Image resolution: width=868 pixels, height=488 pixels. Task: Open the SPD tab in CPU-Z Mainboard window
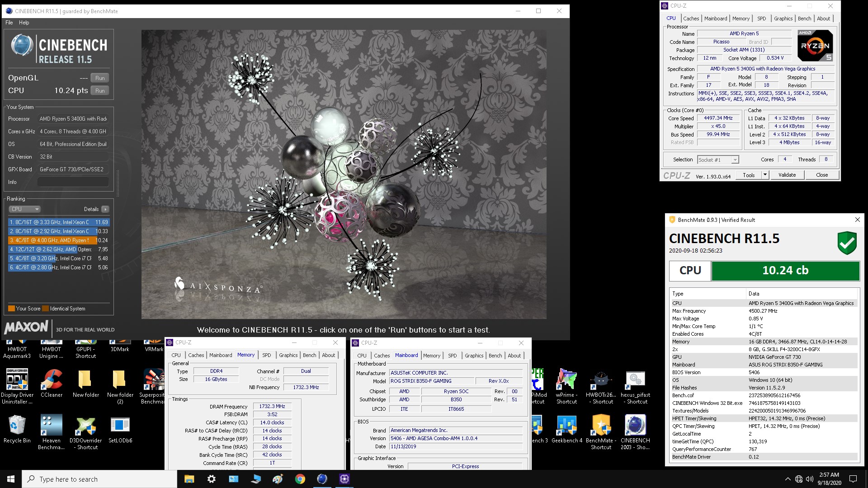coord(453,356)
